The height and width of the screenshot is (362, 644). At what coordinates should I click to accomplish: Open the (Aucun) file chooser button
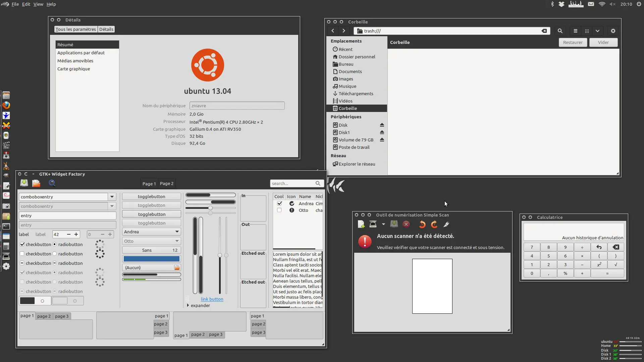click(x=152, y=267)
